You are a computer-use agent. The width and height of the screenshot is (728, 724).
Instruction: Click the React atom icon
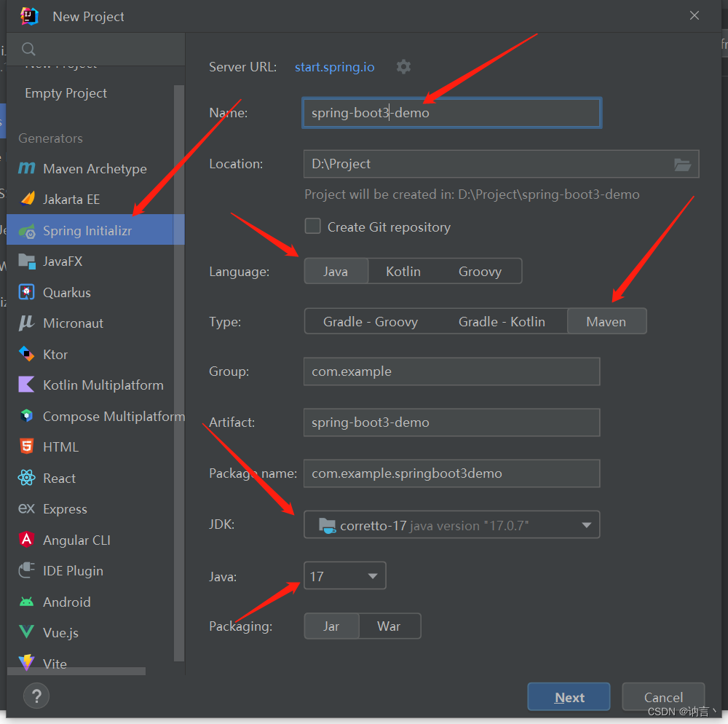[26, 477]
